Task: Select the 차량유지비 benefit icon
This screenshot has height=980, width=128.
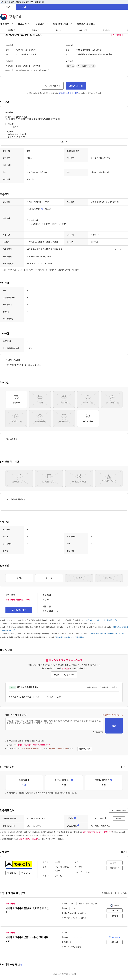Action: 64,399
